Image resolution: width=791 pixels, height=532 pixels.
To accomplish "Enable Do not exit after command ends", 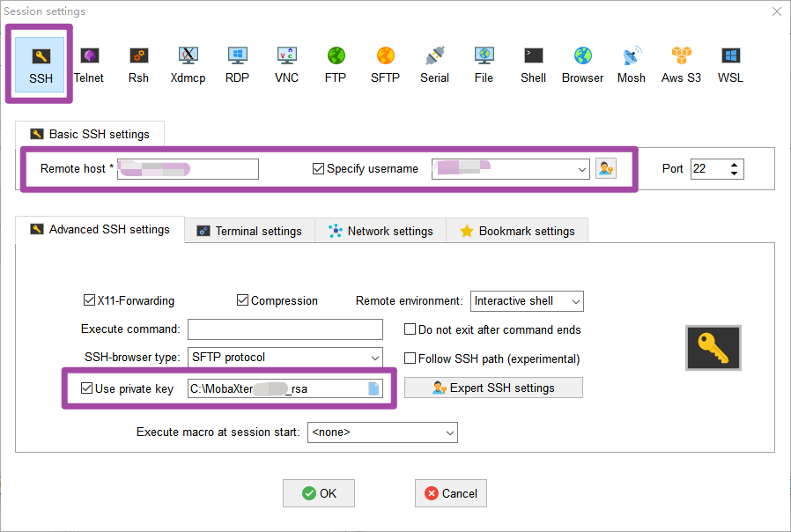I will pos(410,329).
